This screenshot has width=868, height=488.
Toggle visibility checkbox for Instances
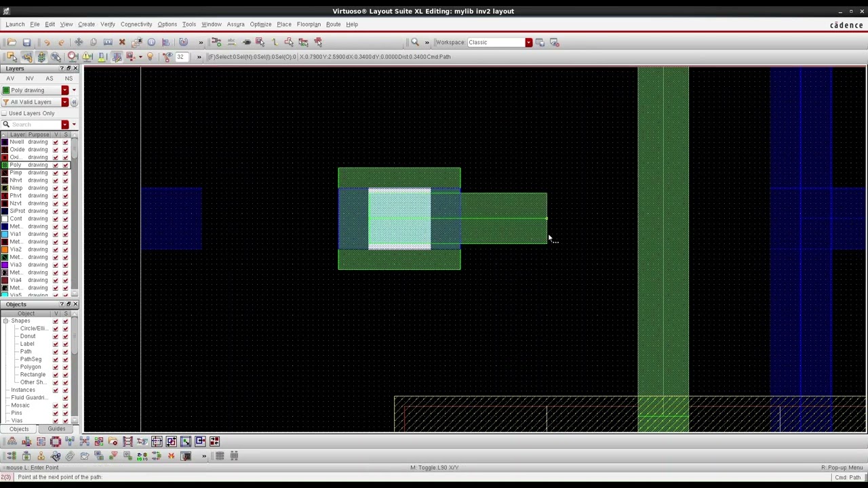coord(56,390)
